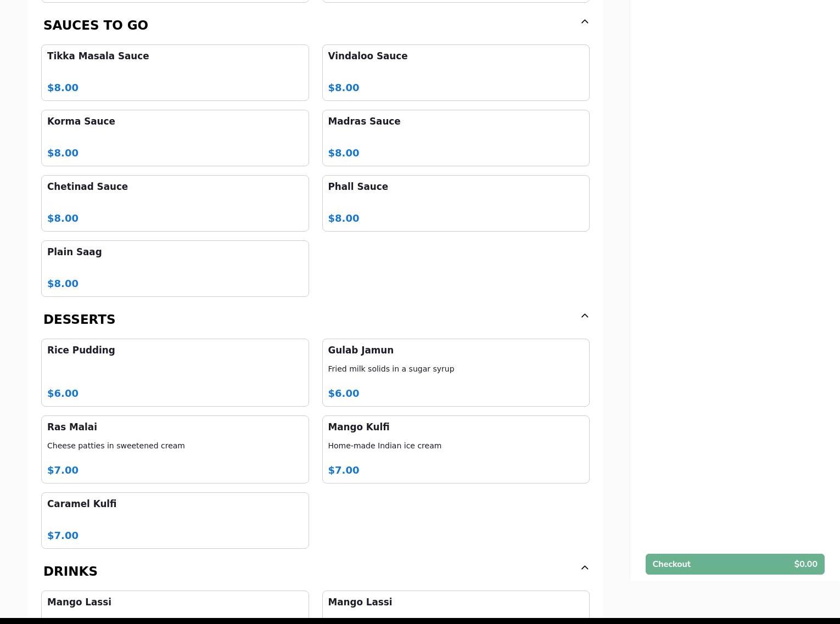Pick the Mango Kulfi dessert
This screenshot has height=624, width=840.
pyautogui.click(x=455, y=449)
